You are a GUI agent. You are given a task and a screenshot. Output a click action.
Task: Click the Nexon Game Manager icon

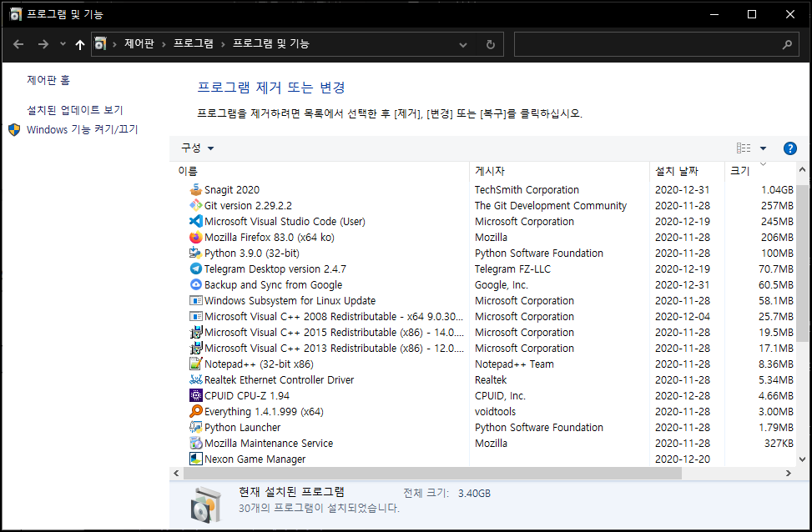[x=196, y=459]
